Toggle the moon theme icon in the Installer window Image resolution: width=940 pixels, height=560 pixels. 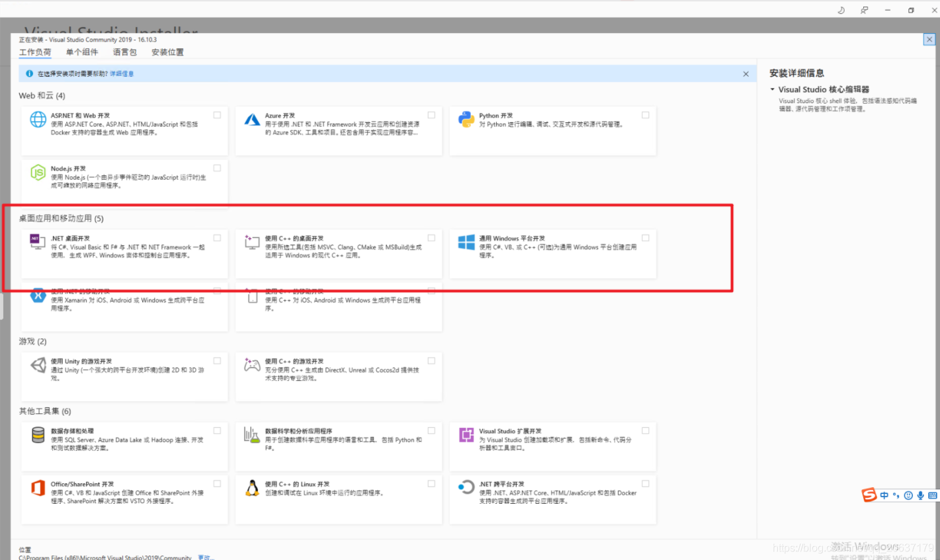(841, 10)
